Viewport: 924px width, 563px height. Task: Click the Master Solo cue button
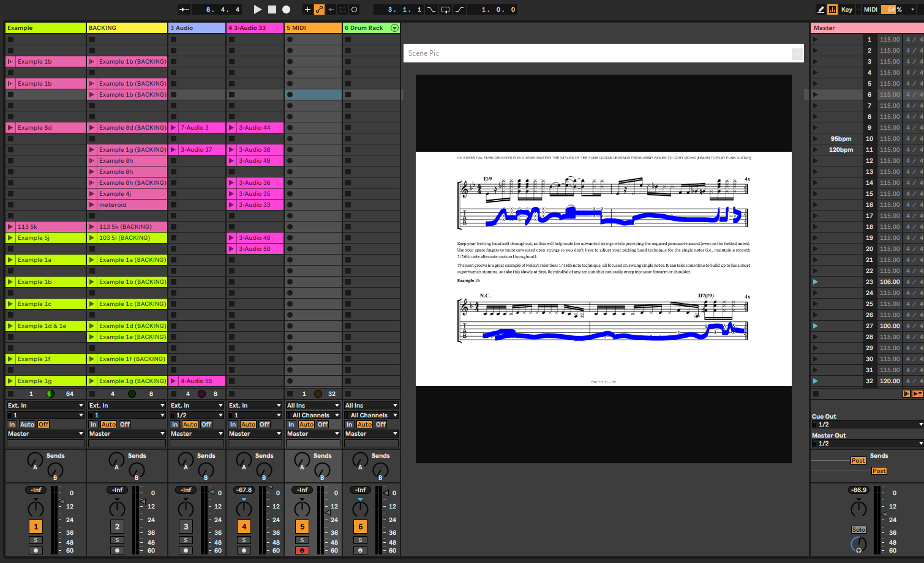tap(858, 530)
